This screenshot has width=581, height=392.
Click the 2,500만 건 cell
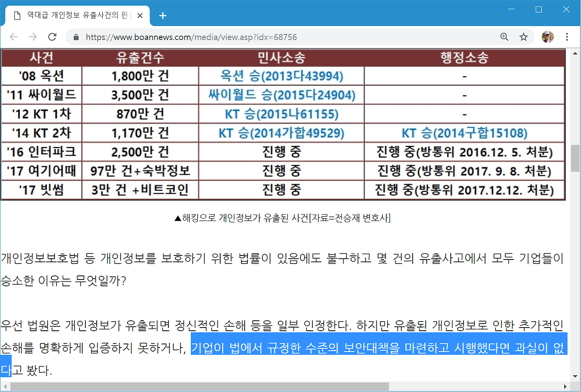(x=140, y=152)
